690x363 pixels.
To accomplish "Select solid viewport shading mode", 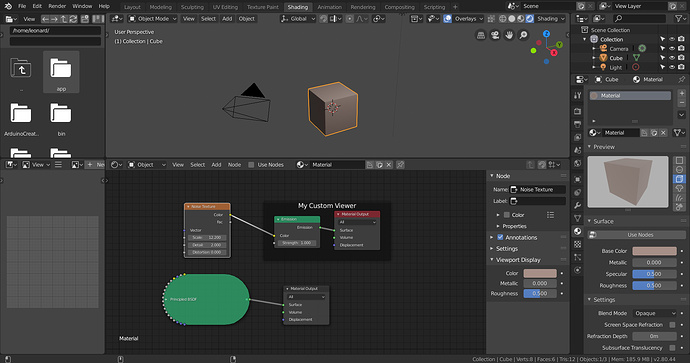I will tap(512, 19).
